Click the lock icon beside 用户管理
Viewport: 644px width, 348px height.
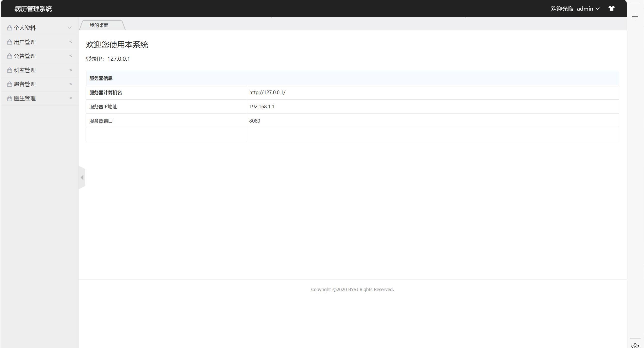click(10, 42)
